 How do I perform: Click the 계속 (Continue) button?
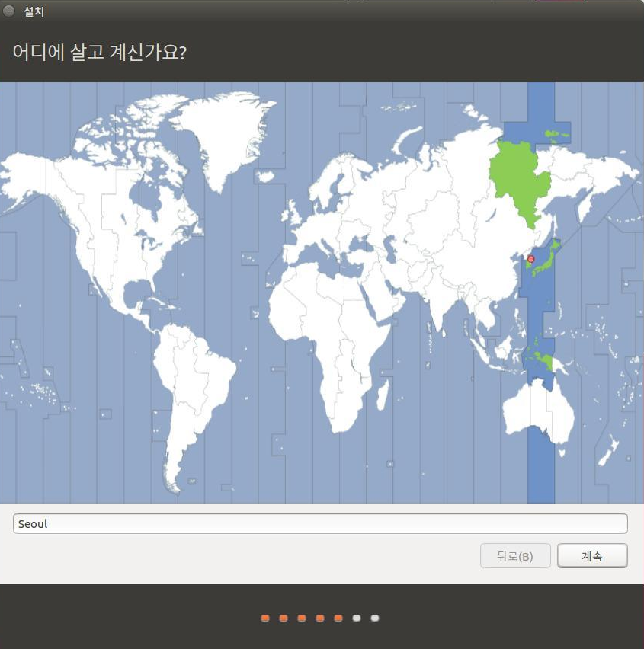(x=592, y=555)
